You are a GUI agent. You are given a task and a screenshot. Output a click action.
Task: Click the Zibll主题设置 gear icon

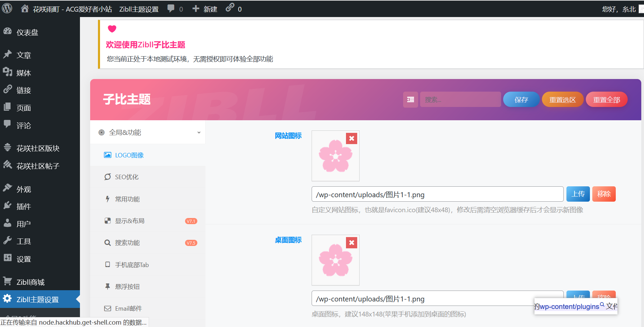click(7, 299)
